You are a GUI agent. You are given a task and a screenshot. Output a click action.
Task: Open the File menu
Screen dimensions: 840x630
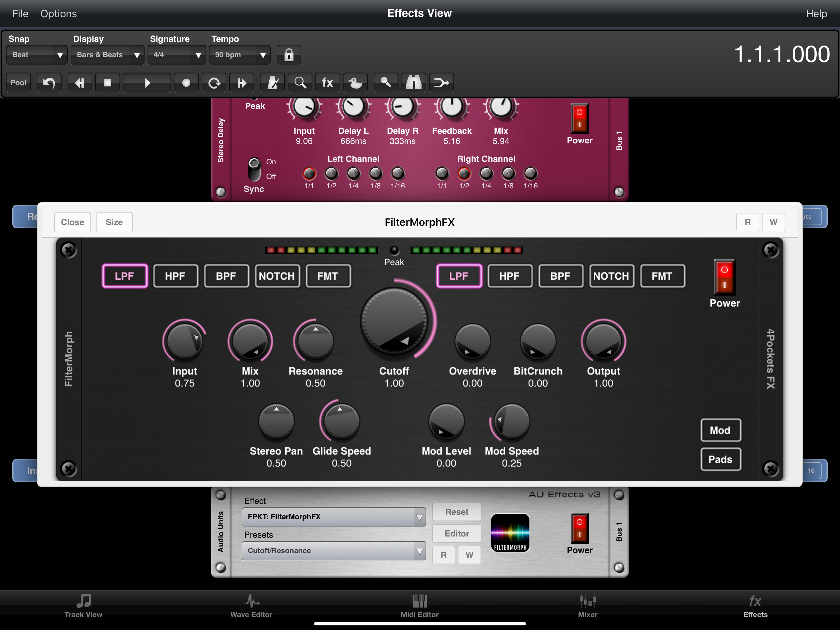click(x=21, y=14)
